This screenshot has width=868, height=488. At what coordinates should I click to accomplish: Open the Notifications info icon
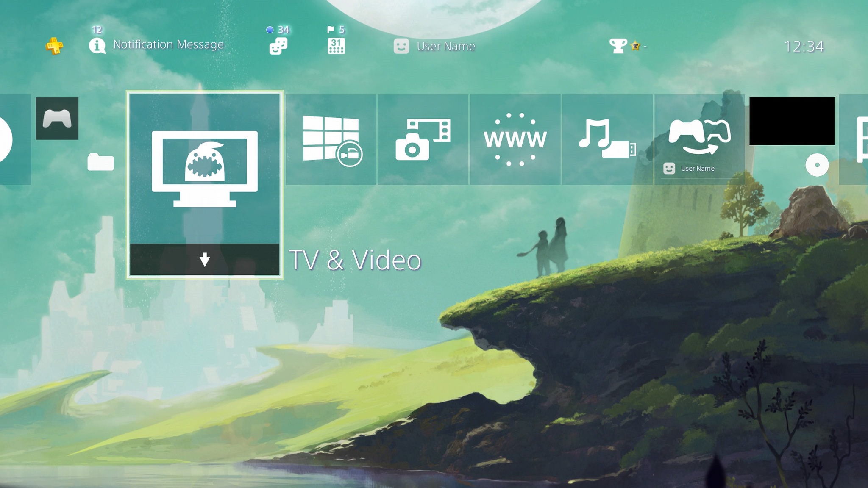97,46
